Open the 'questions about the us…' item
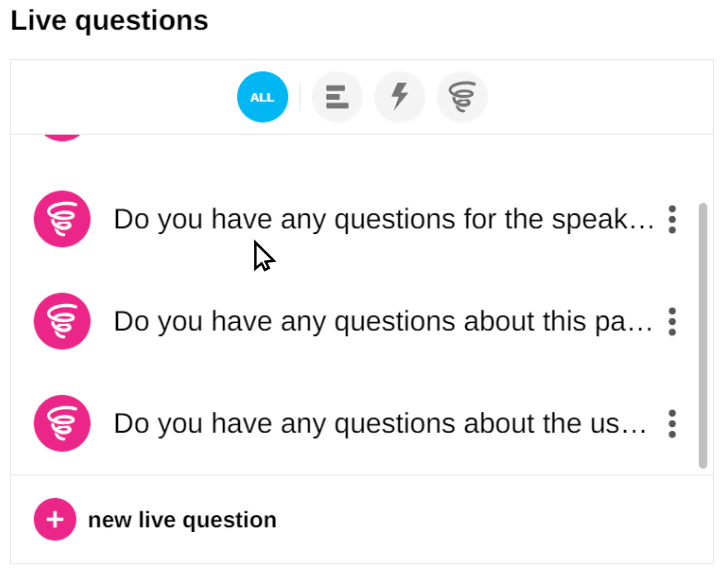The image size is (723, 577). coord(380,423)
